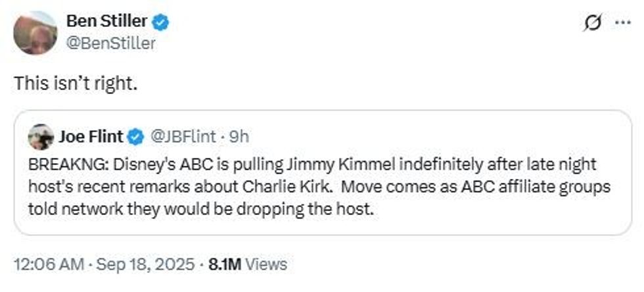Open the @BenStiller handle link
644x292 pixels.
tap(111, 43)
